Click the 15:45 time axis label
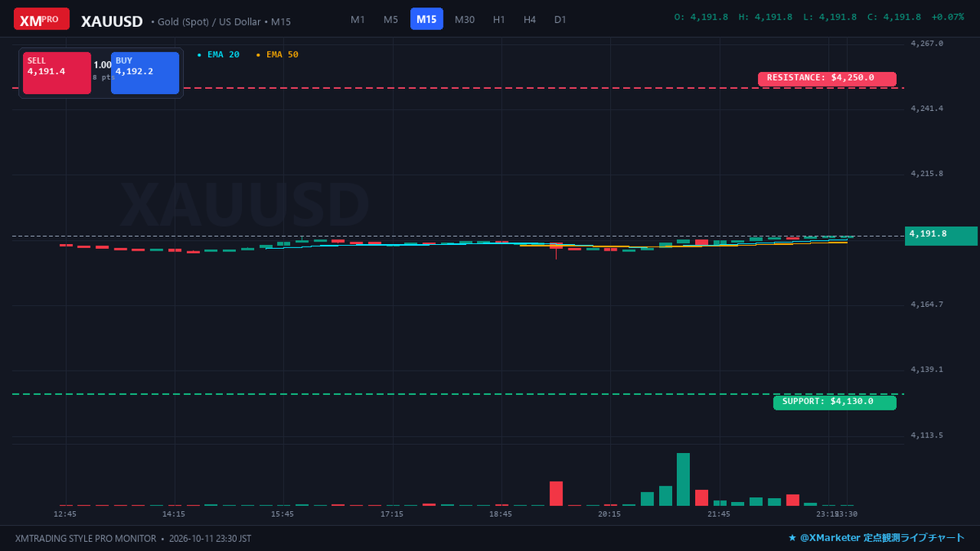Screen dimensions: 980x551 (283, 514)
